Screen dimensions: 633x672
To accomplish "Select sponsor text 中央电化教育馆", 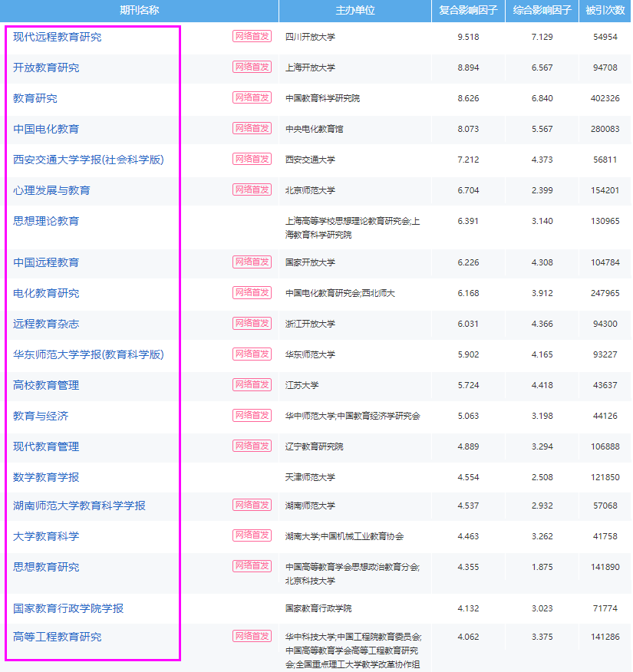I will [x=315, y=129].
